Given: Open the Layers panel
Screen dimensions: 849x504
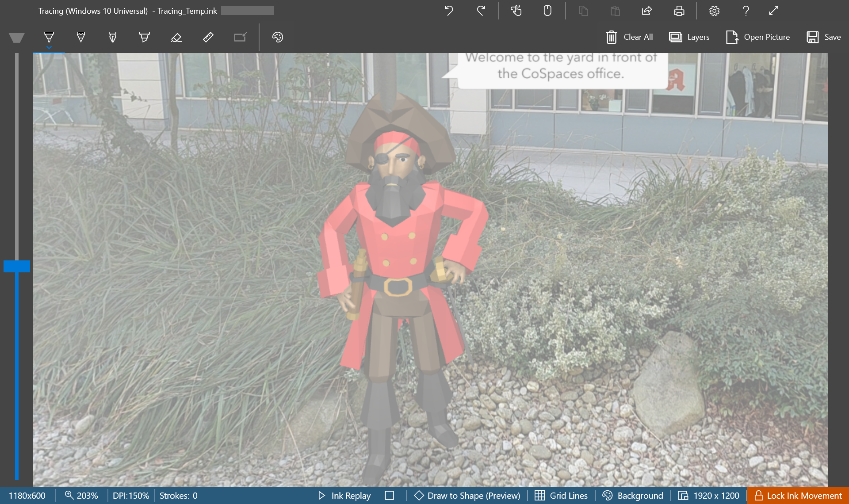Looking at the screenshot, I should (x=689, y=37).
